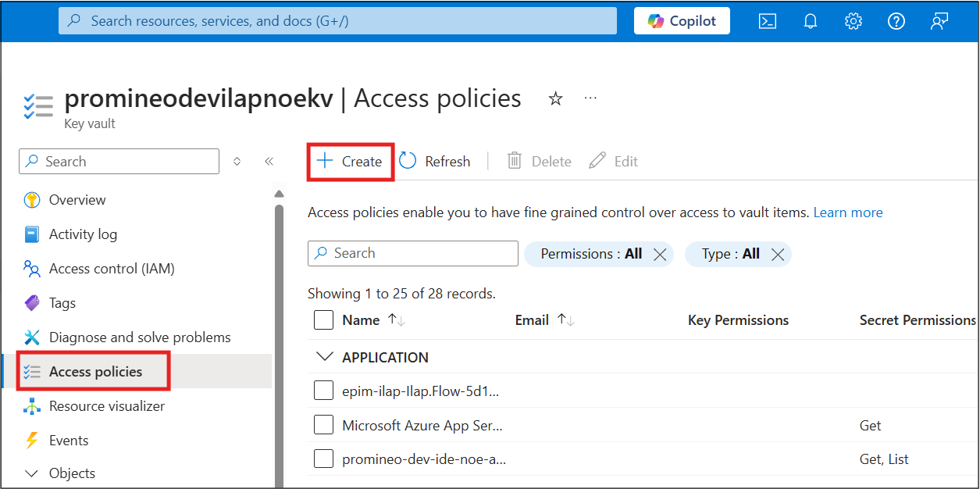Image resolution: width=980 pixels, height=489 pixels.
Task: Open the feedback icon in top bar
Action: 939,21
